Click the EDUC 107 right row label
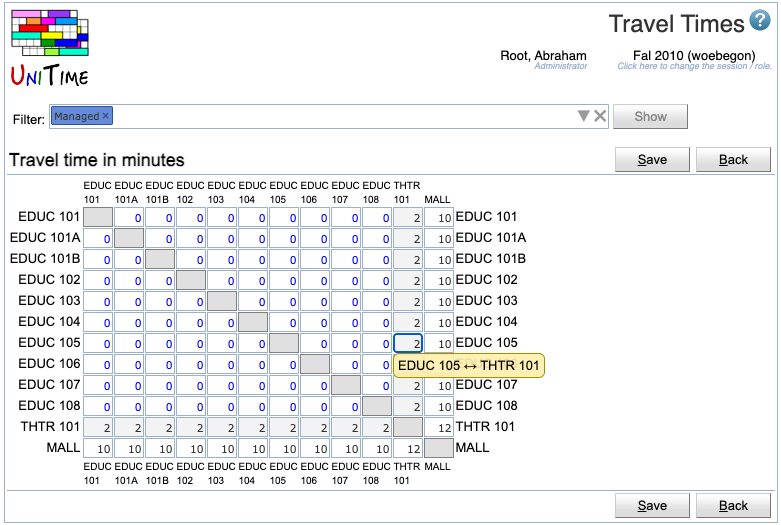Viewport: 781px width, 525px height. [x=487, y=385]
